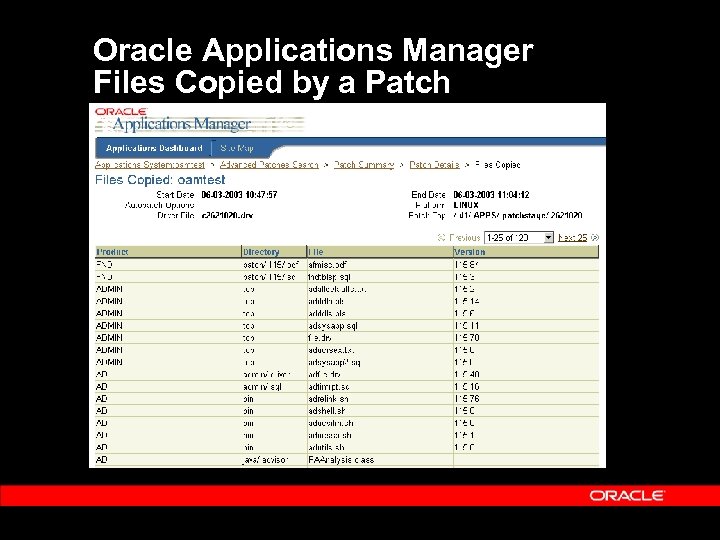The height and width of the screenshot is (540, 720).
Task: Follow the Applications System oamtest breadcrumb link
Action: point(150,164)
